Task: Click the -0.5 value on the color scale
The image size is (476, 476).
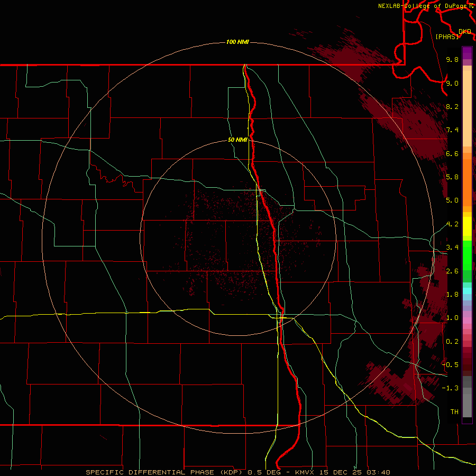Action: coord(450,365)
